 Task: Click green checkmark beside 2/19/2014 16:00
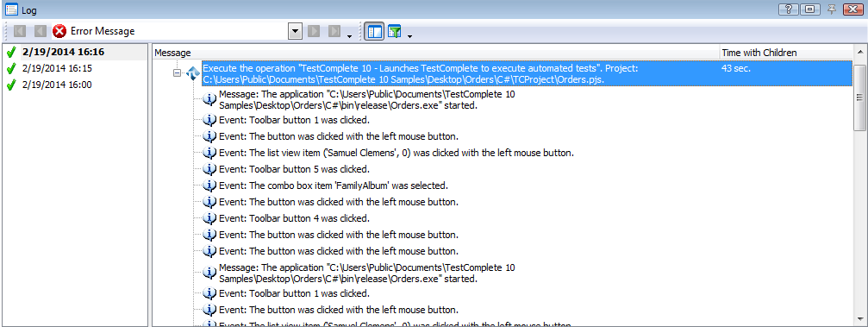coord(10,85)
